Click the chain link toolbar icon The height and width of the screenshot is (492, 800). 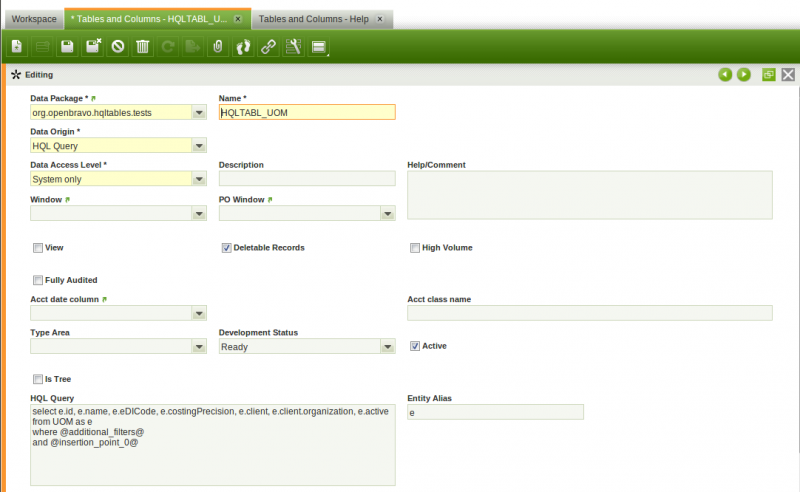click(268, 47)
